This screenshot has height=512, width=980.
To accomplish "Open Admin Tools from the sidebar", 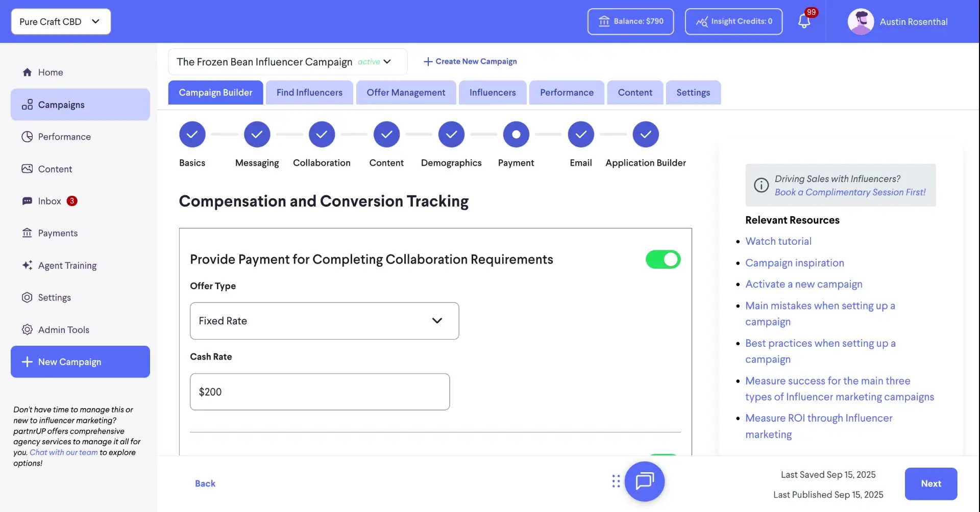I will [27, 329].
